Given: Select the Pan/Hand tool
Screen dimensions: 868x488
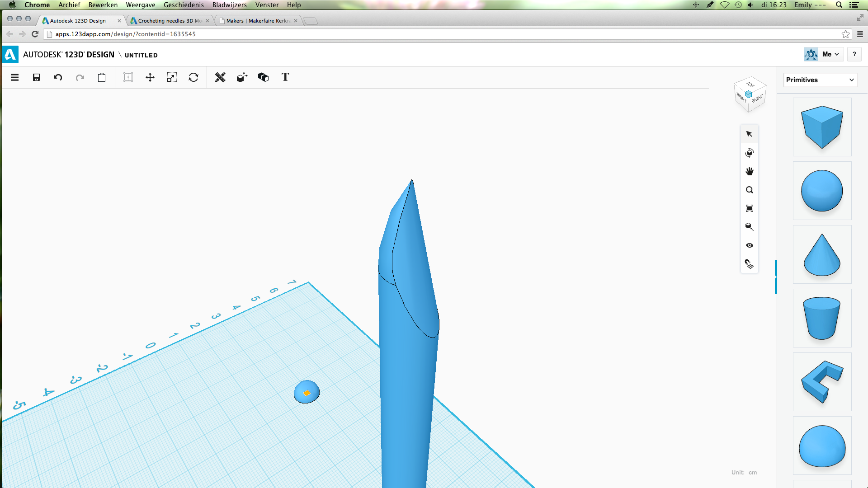Looking at the screenshot, I should click(750, 171).
